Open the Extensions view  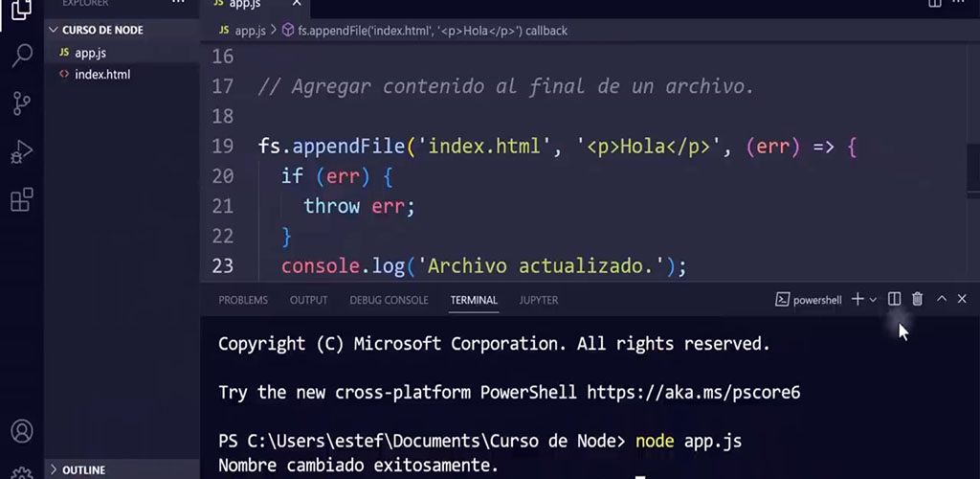pos(22,200)
